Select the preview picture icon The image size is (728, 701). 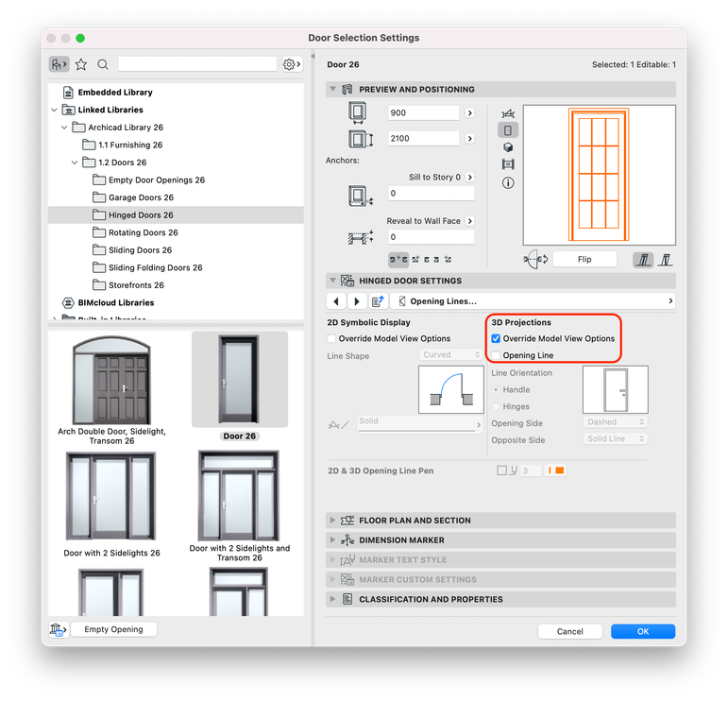click(508, 164)
